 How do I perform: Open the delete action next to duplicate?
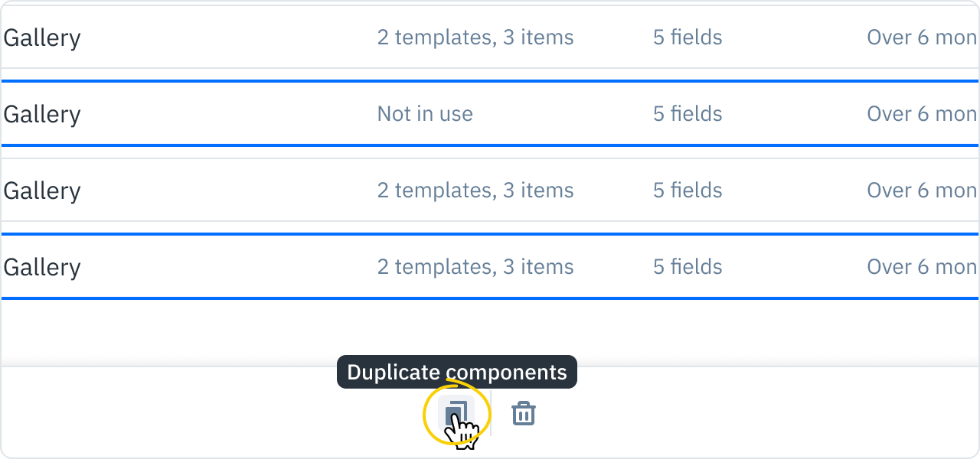[523, 412]
